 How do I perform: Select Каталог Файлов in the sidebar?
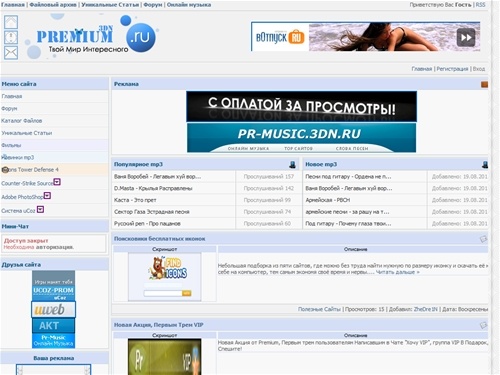22,121
